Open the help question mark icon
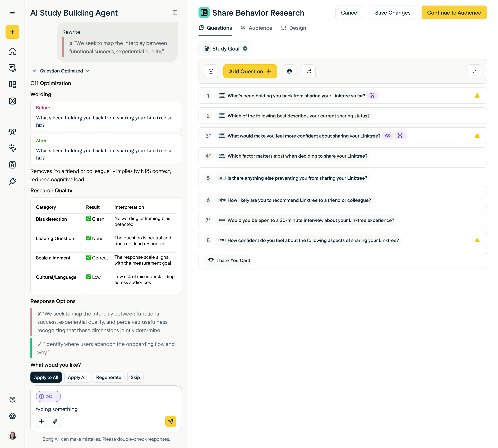This screenshot has height=448, width=498. pyautogui.click(x=12, y=400)
